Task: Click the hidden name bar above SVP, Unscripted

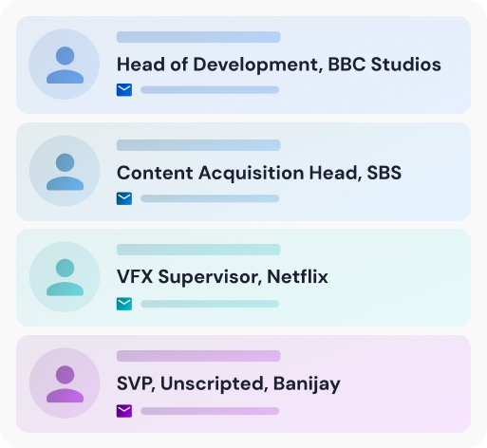Action: (x=198, y=356)
